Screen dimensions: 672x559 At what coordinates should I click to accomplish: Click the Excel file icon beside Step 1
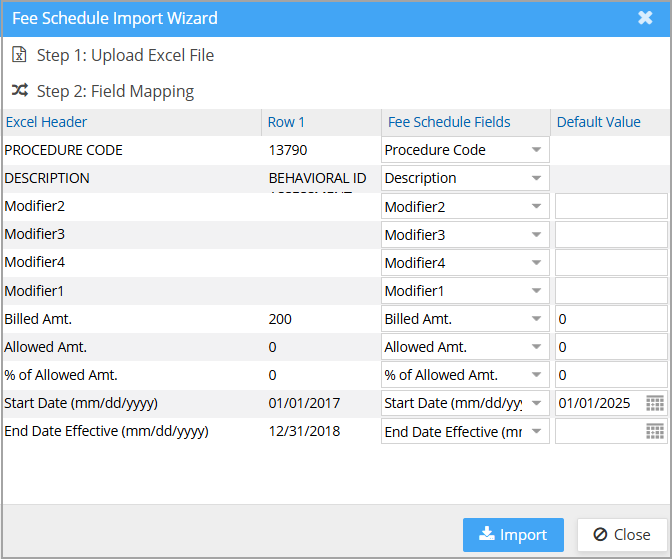[20, 55]
